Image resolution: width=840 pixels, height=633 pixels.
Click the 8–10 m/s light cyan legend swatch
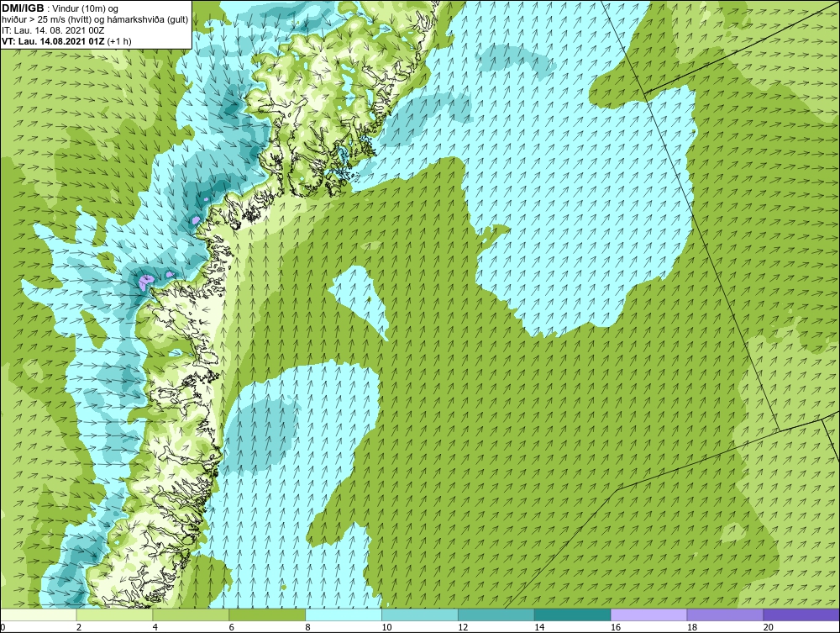coord(344,615)
